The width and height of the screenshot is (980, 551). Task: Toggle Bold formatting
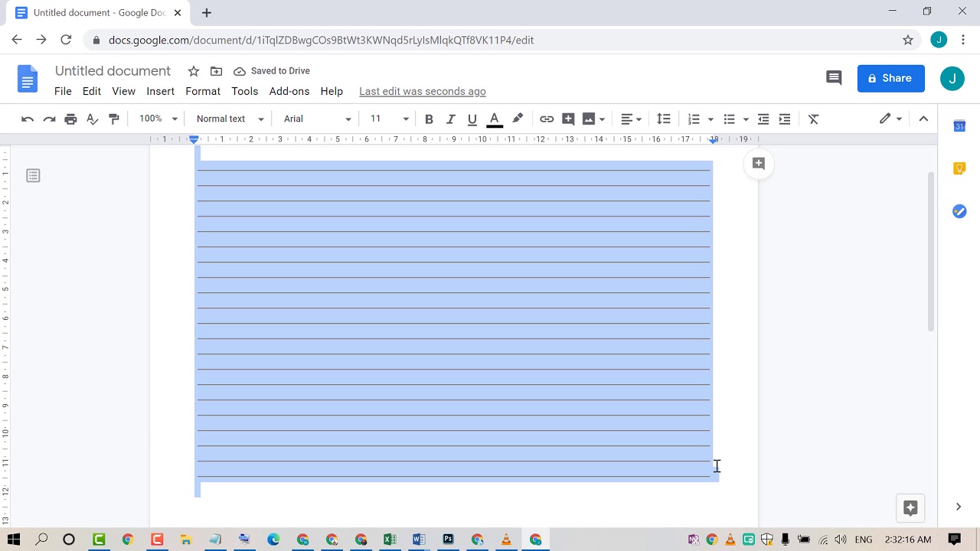pyautogui.click(x=429, y=119)
